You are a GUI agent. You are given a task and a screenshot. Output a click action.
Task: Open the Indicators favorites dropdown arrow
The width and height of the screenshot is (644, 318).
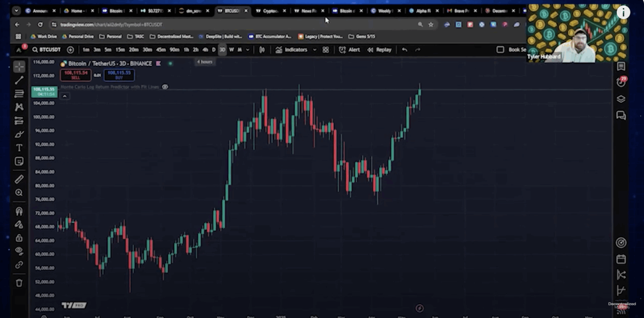[x=315, y=50]
